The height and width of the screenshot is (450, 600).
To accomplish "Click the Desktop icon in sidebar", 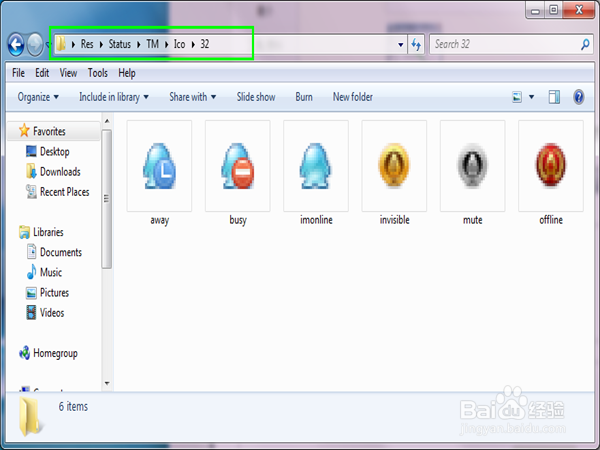I will (x=31, y=151).
